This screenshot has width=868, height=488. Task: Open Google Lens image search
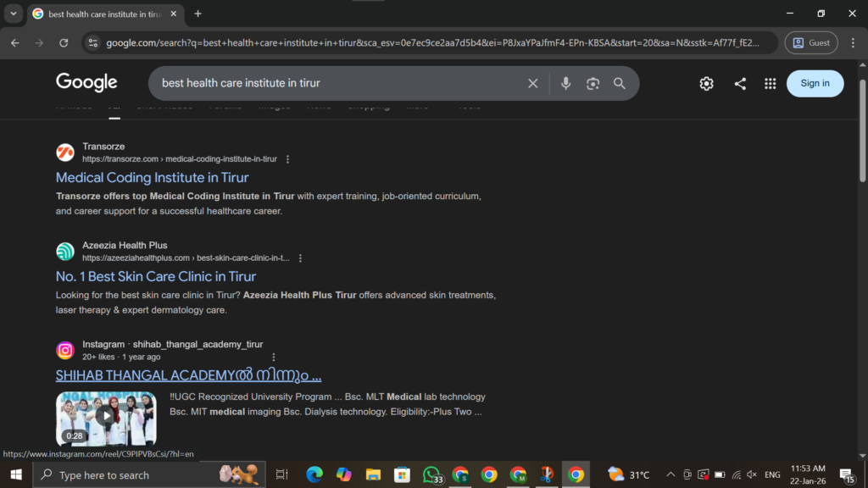tap(593, 83)
